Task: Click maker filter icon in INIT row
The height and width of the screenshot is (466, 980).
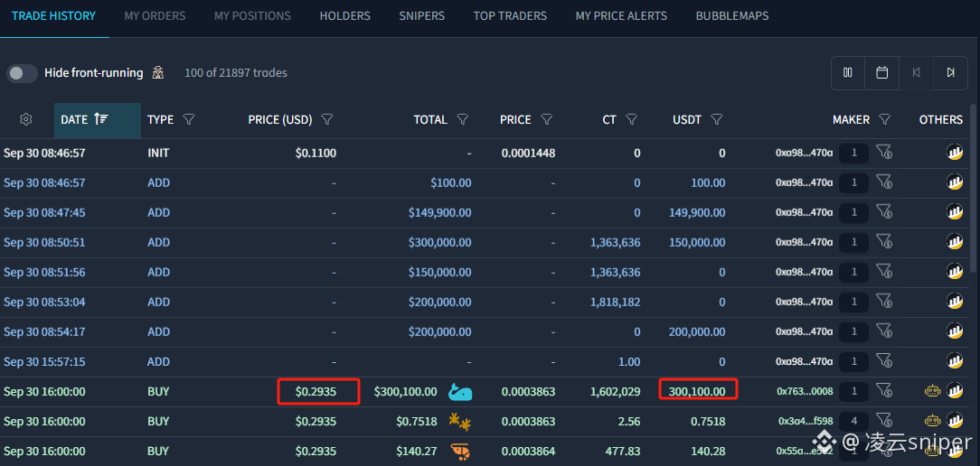Action: coord(883,153)
